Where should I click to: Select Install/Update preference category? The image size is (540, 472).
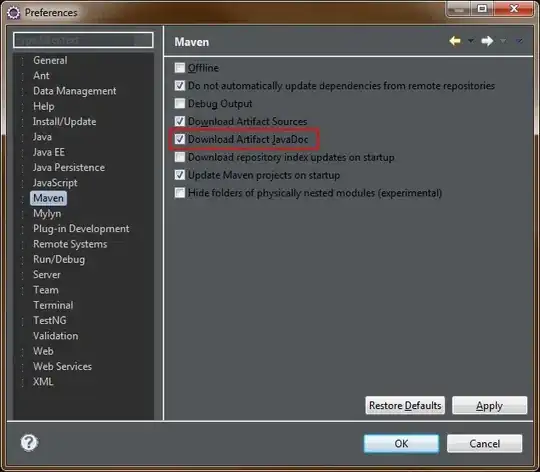pyautogui.click(x=64, y=122)
